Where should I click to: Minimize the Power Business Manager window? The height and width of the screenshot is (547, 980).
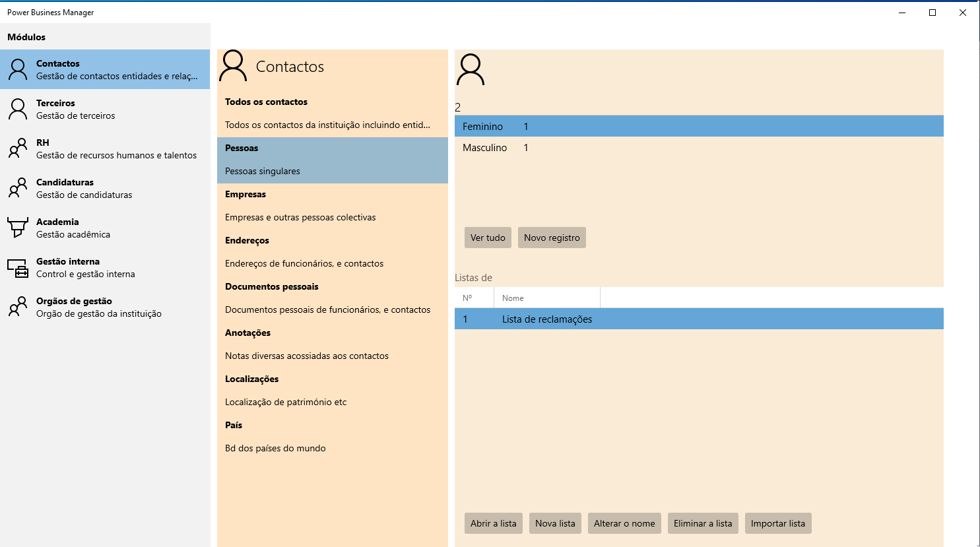point(902,13)
